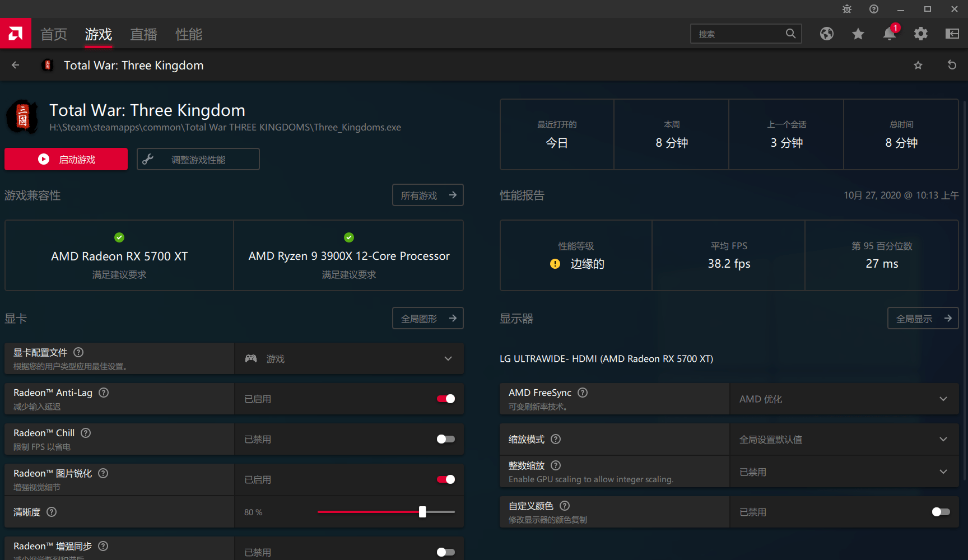Click the 最近打开的 今日 stat
The width and height of the screenshot is (968, 560).
557,134
